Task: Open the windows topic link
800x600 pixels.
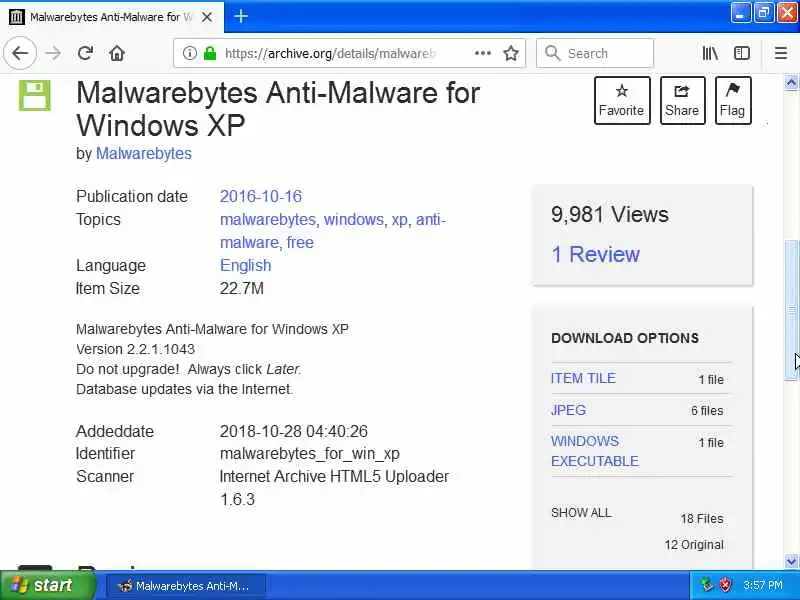Action: click(x=354, y=219)
